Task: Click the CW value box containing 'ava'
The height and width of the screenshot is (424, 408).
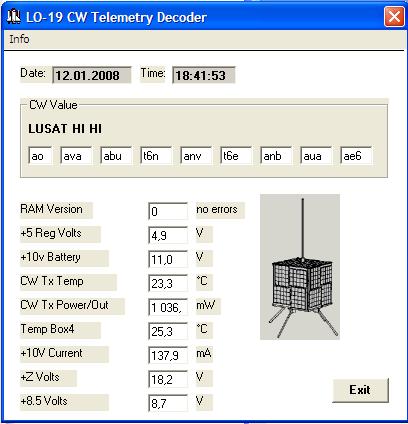Action: click(76, 156)
